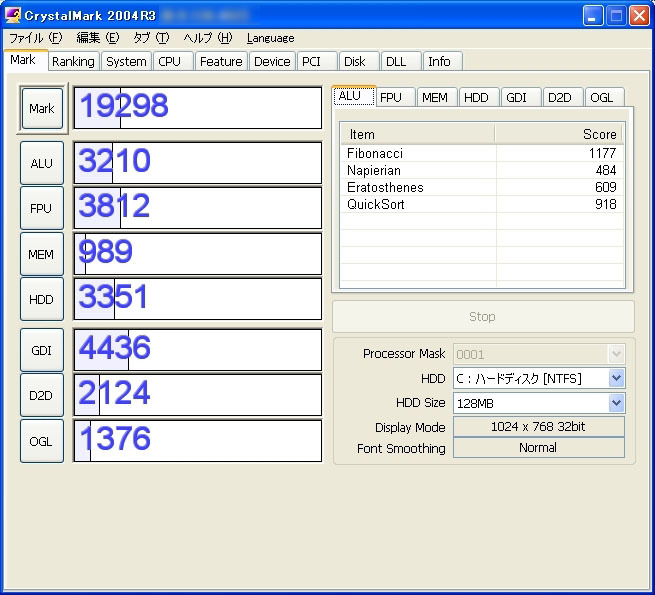The height and width of the screenshot is (595, 655).
Task: Open the タブ (T) menu
Action: tap(151, 38)
